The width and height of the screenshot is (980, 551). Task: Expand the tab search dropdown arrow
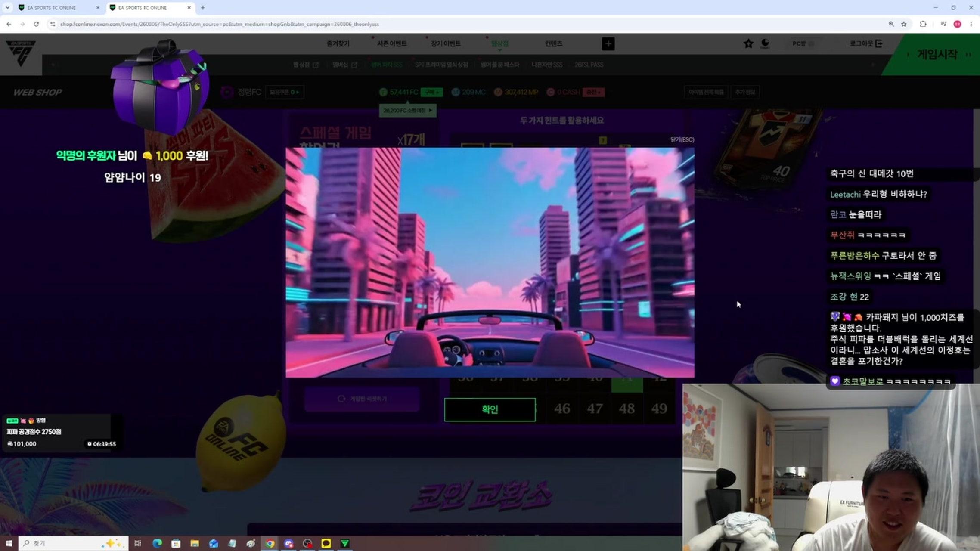pyautogui.click(x=7, y=8)
